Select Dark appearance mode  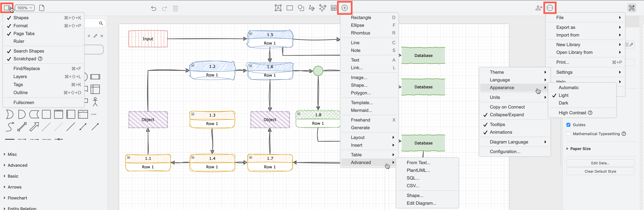coord(582,103)
